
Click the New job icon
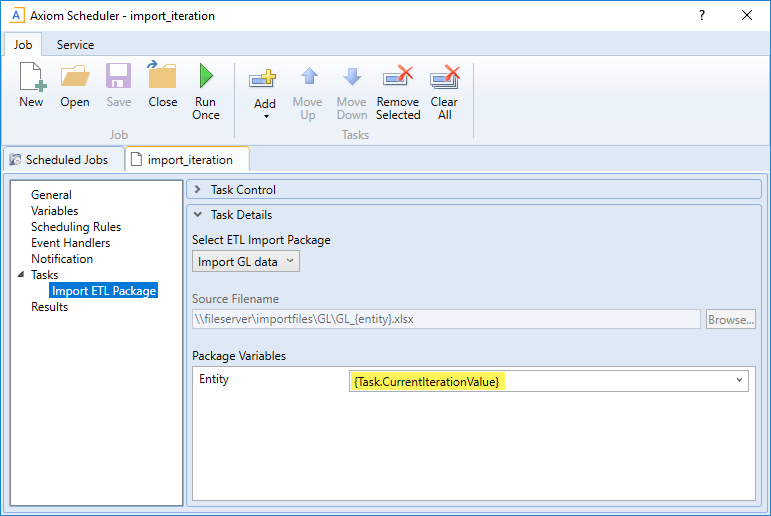[x=31, y=78]
